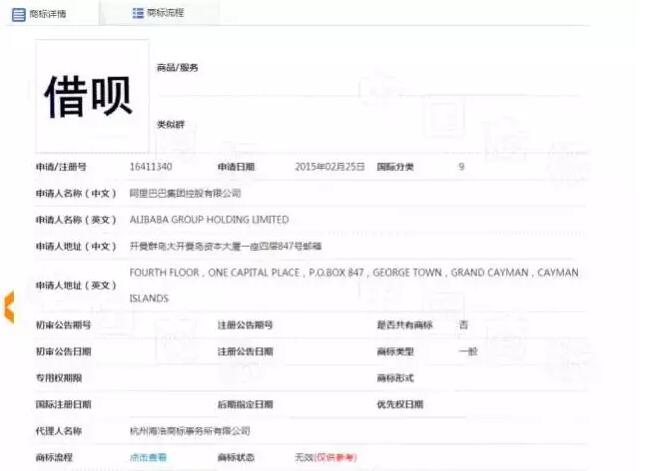Click the 商标详情 list icon
Screen dimensions: 657x471
coord(18,15)
